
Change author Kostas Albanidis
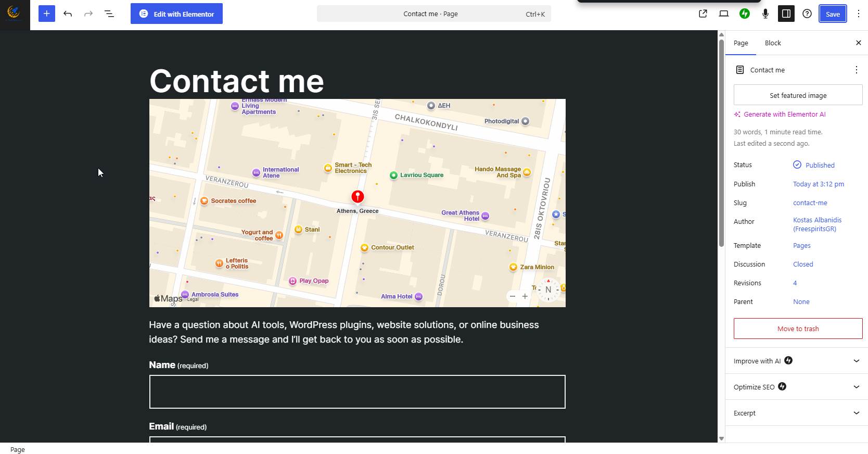(817, 224)
